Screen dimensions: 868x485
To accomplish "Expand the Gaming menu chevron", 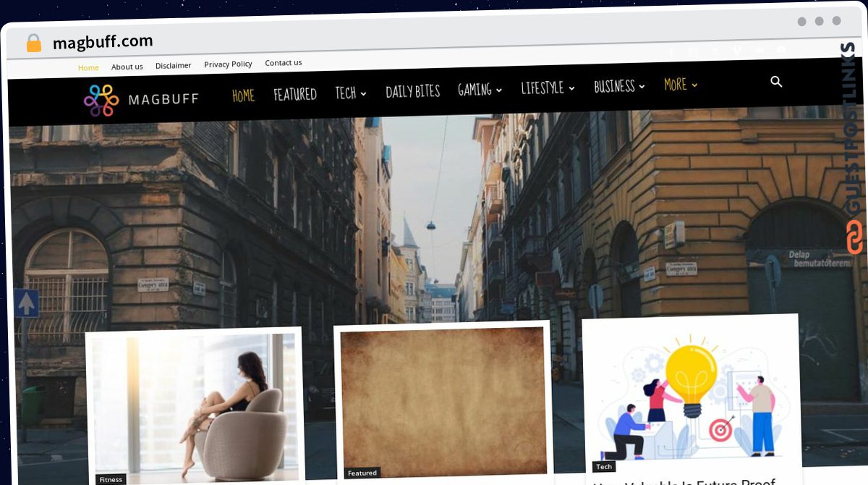I will (x=498, y=90).
